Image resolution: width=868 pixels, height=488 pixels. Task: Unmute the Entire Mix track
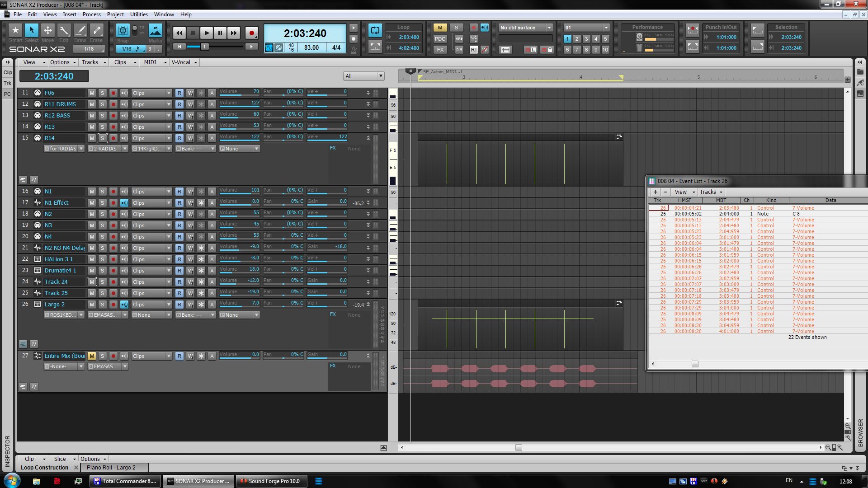tap(92, 356)
